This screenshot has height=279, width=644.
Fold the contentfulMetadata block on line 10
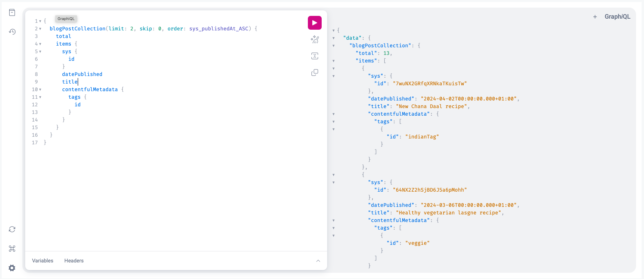40,89
